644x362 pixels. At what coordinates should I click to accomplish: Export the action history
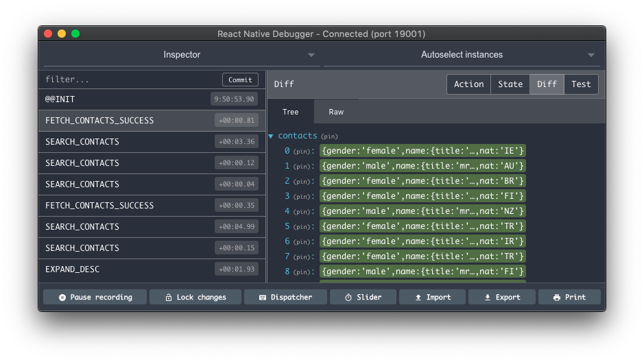(502, 297)
